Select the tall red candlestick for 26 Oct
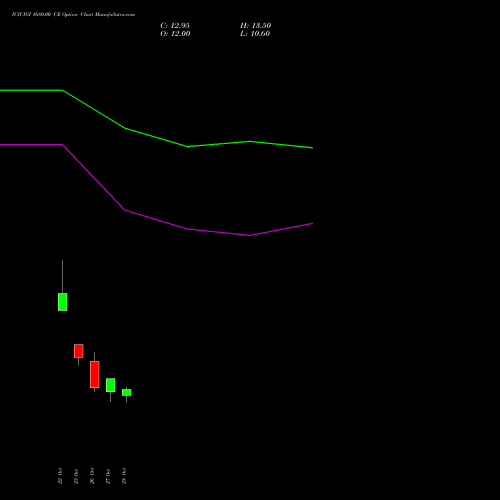This screenshot has height=500, width=500. coord(94,374)
